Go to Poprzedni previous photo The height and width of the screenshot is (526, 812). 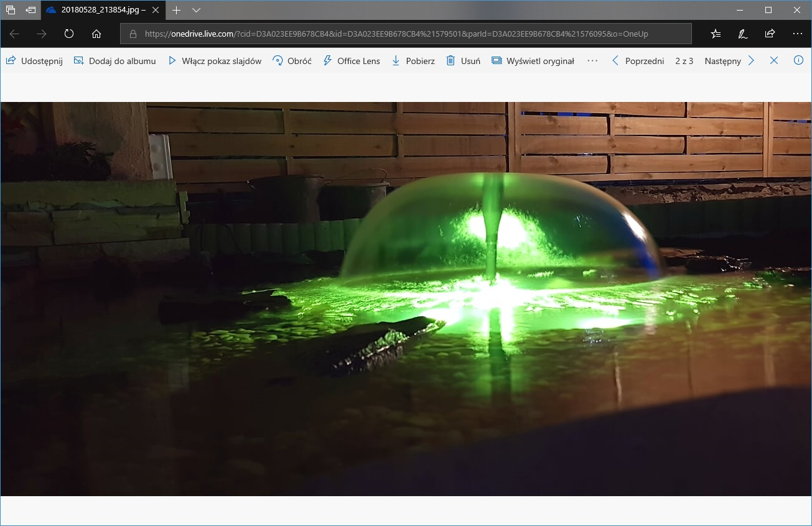click(x=638, y=61)
